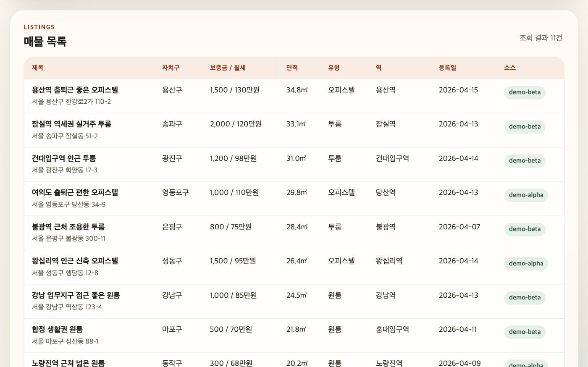Select station cell 홍대입구역

tap(392, 329)
